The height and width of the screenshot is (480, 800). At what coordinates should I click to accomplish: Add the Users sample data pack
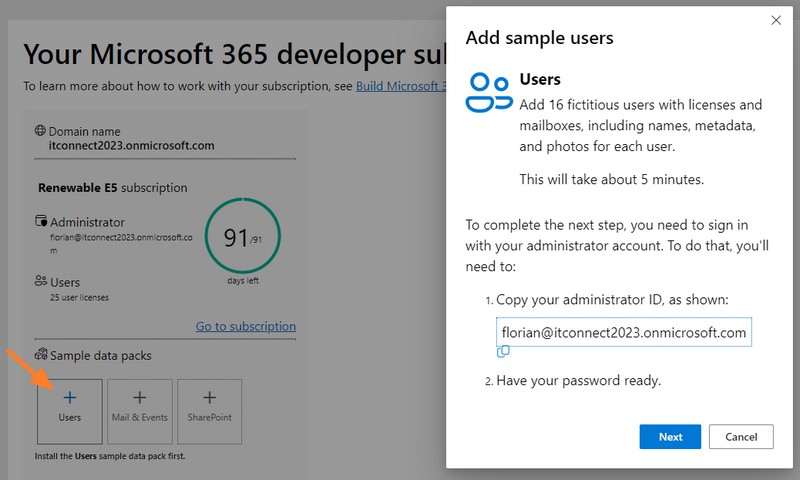pyautogui.click(x=69, y=410)
